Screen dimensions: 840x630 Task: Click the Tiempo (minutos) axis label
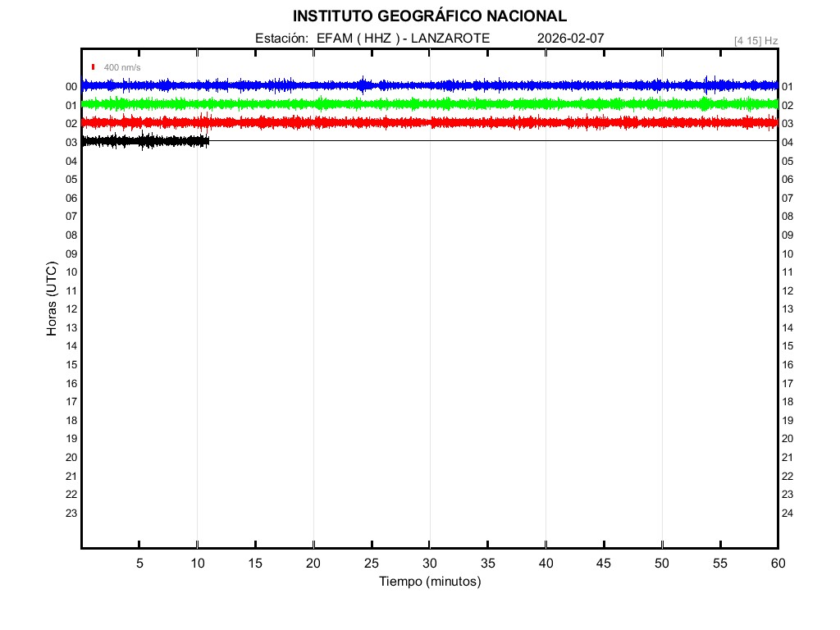pyautogui.click(x=429, y=582)
